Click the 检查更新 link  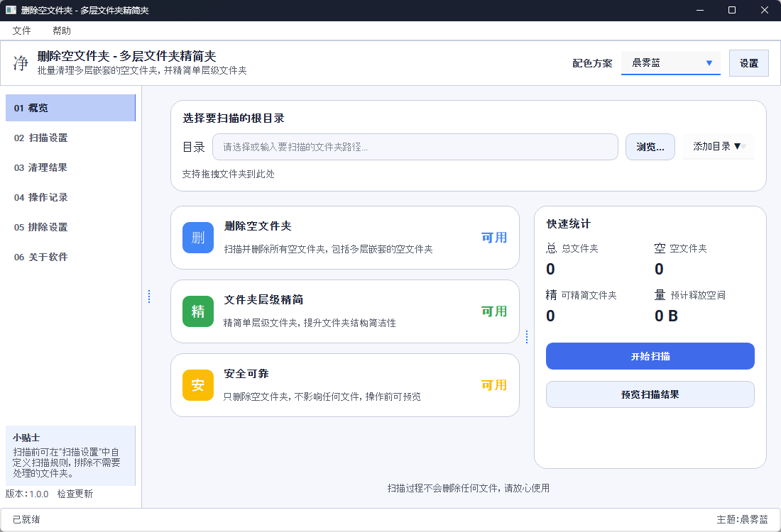pyautogui.click(x=75, y=494)
